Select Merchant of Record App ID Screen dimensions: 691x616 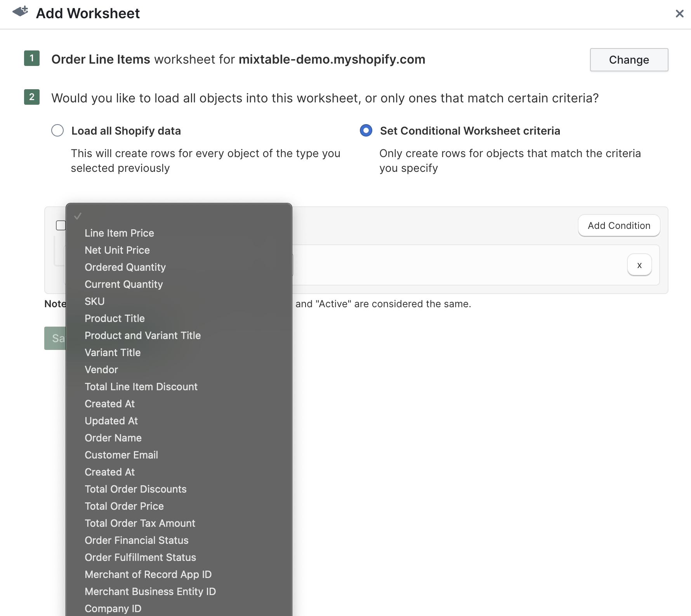148,574
